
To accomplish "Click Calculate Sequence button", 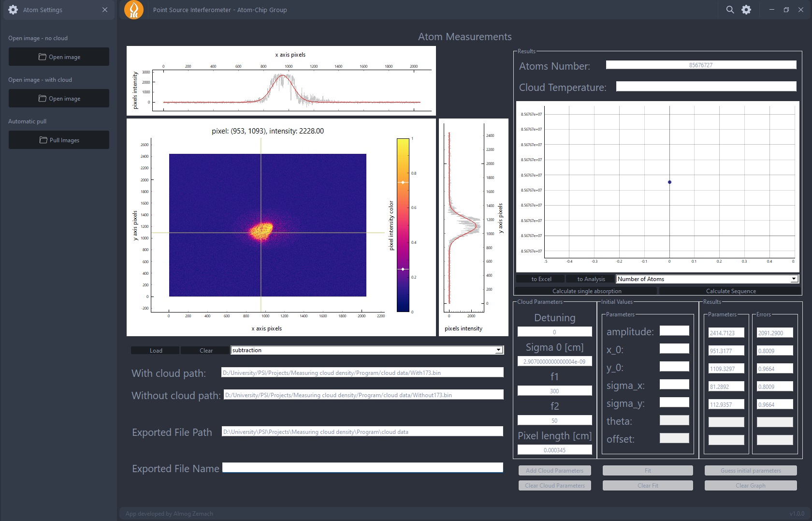I will point(730,291).
